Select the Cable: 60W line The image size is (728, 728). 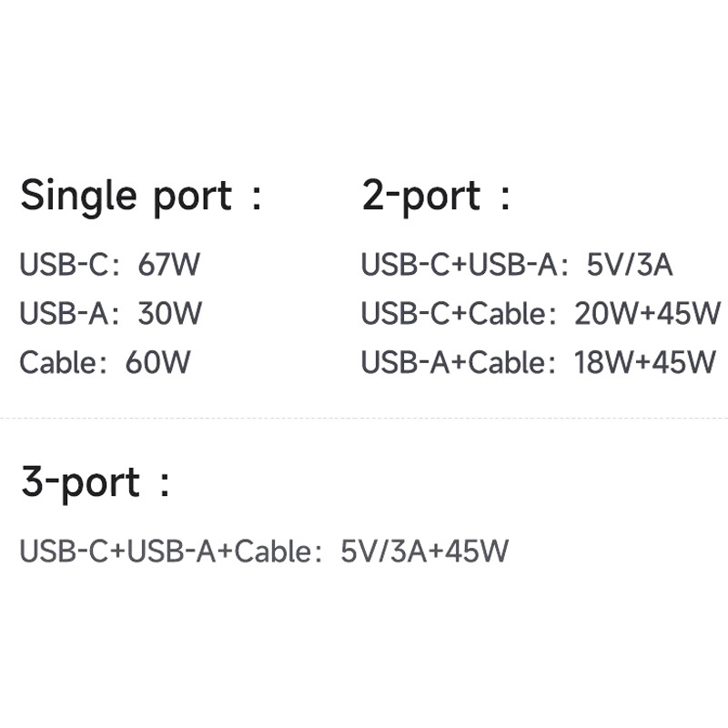(x=105, y=361)
